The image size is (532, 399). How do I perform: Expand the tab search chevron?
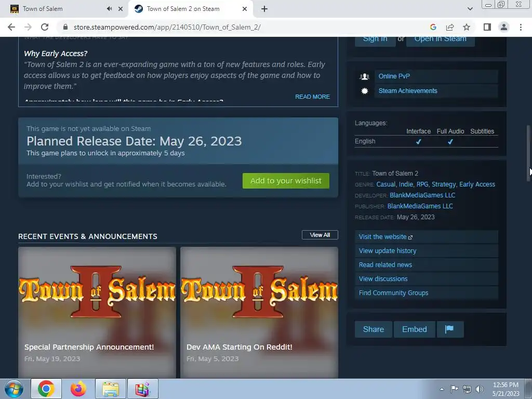coord(470,9)
